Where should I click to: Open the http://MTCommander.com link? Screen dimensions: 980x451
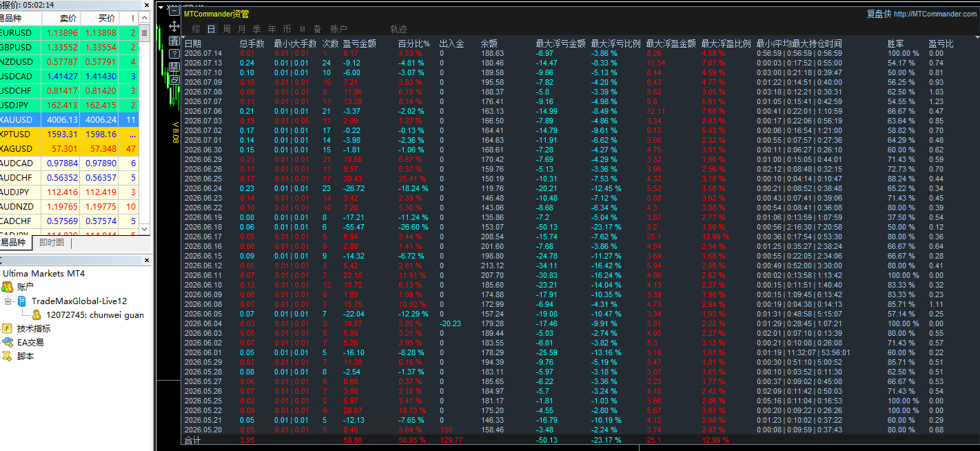935,14
